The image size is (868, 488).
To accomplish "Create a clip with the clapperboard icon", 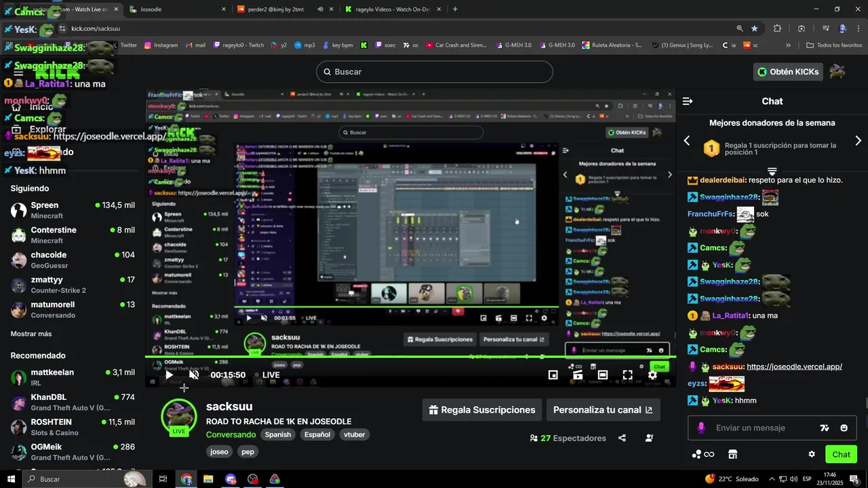I will tap(578, 375).
